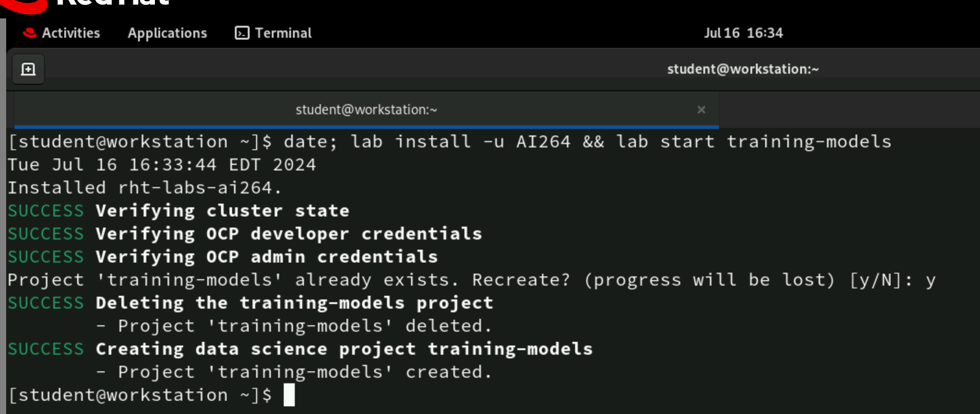Screen dimensions: 980x414
Task: Open a new tab with the plus icon
Action: click(27, 69)
